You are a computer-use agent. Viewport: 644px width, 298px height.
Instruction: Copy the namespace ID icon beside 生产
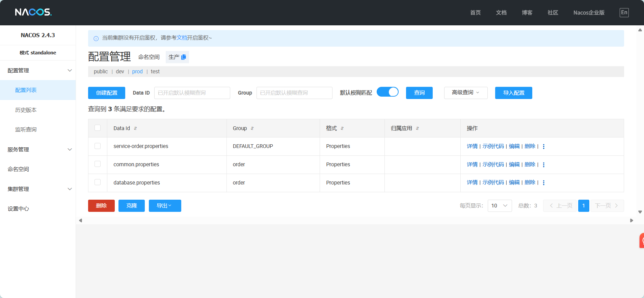[184, 57]
